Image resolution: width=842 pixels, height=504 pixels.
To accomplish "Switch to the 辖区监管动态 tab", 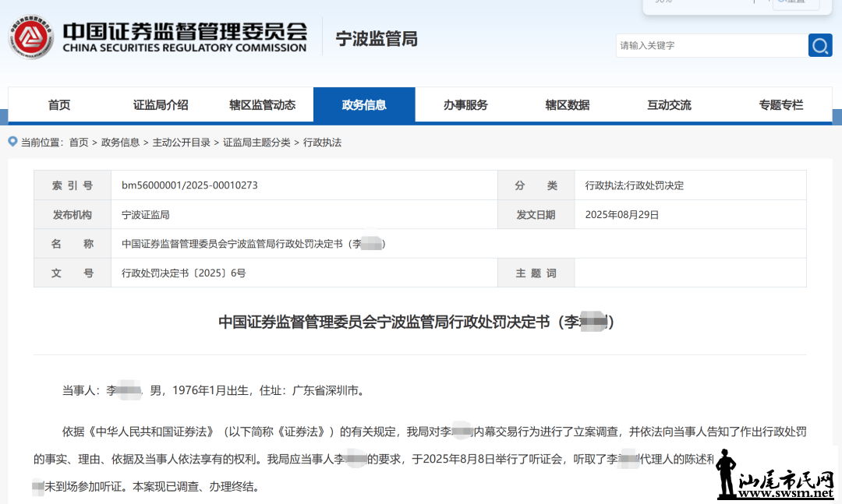I will pyautogui.click(x=262, y=105).
